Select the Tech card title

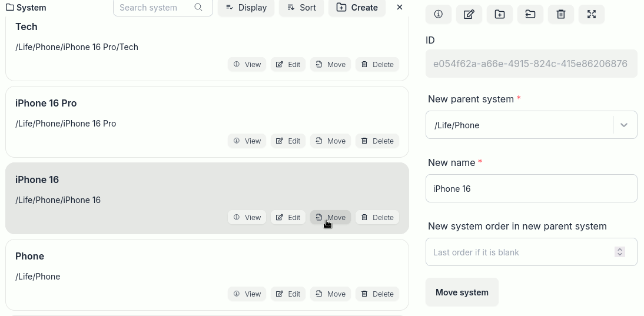tap(26, 26)
